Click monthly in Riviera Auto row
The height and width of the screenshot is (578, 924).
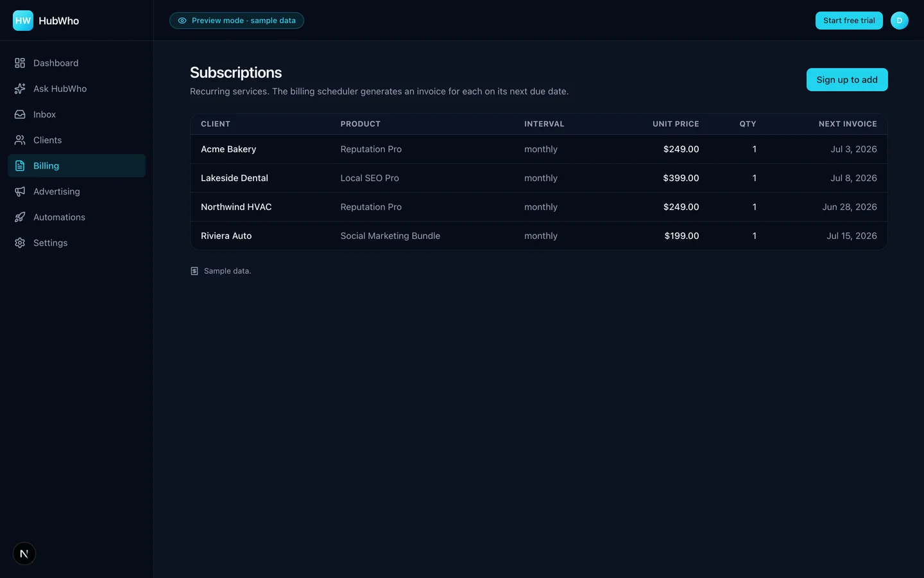pyautogui.click(x=541, y=236)
